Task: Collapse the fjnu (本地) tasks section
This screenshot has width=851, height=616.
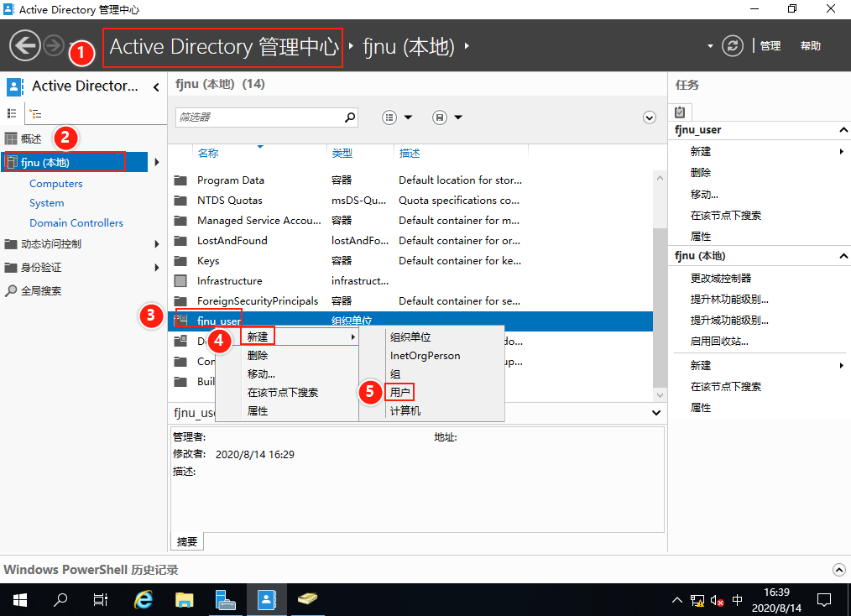Action: (843, 256)
